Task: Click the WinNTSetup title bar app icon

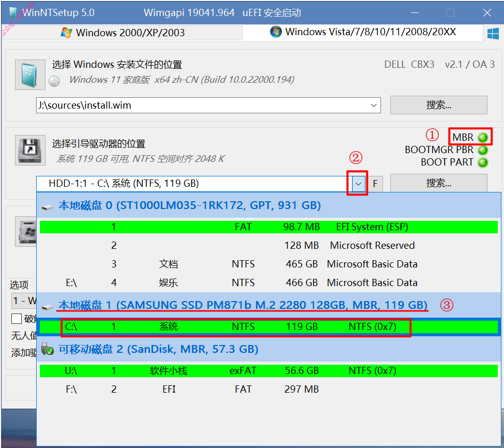Action: [x=13, y=12]
